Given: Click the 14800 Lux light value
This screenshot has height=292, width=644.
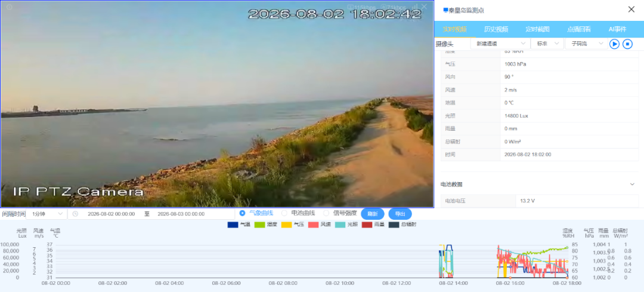Looking at the screenshot, I should (516, 116).
